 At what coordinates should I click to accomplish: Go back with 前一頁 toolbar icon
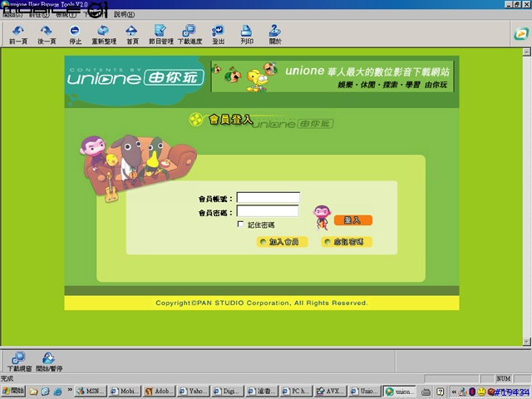[18, 35]
